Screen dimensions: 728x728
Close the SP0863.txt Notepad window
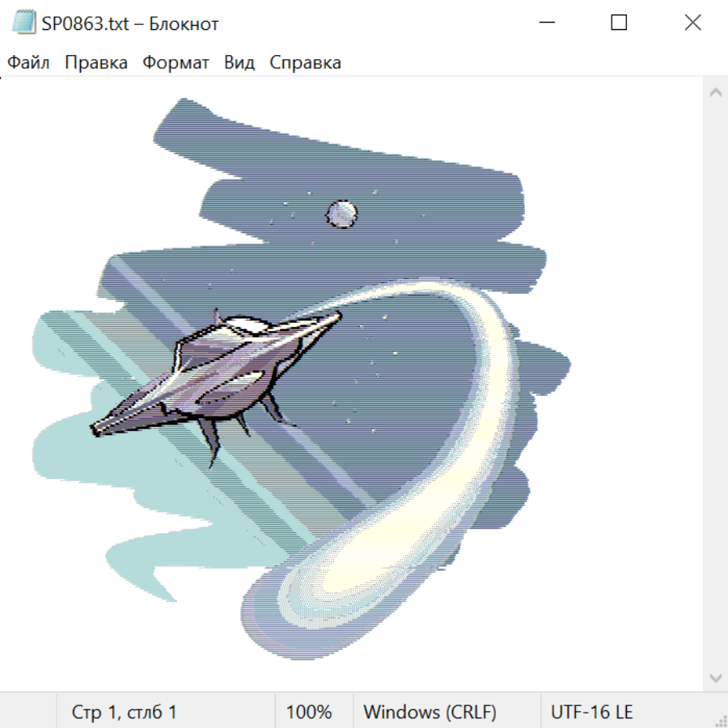(692, 23)
